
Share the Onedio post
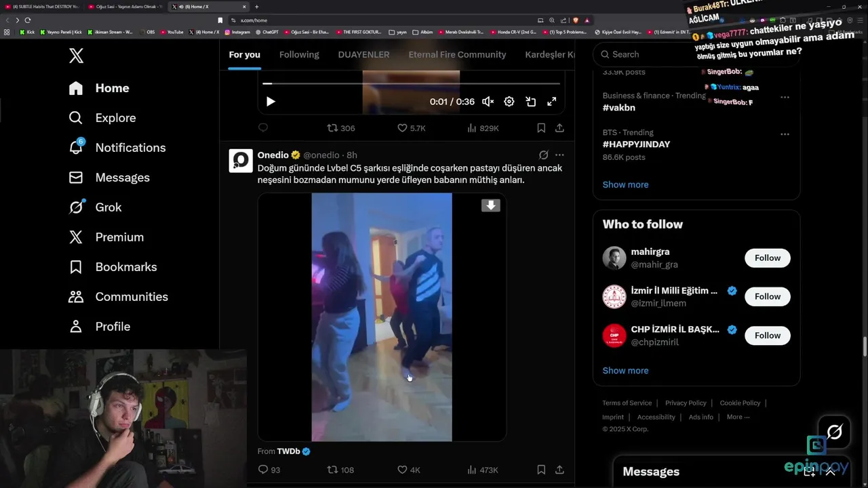coord(559,469)
